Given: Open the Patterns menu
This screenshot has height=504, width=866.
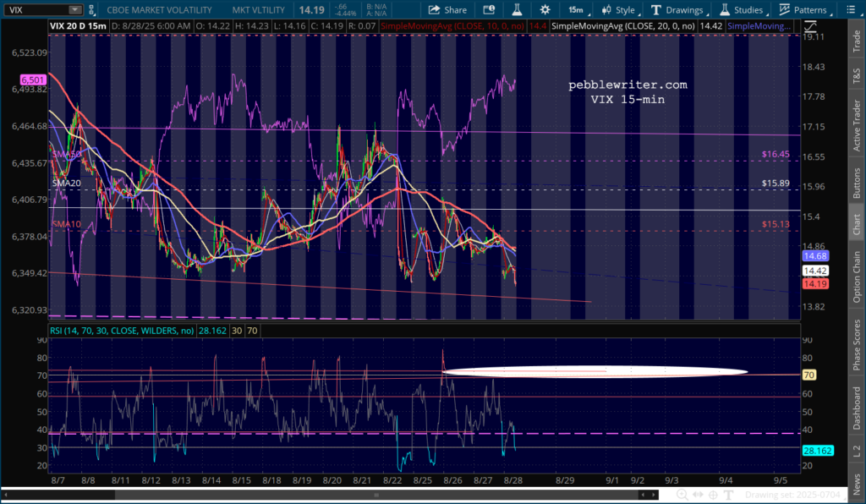Looking at the screenshot, I should (804, 10).
